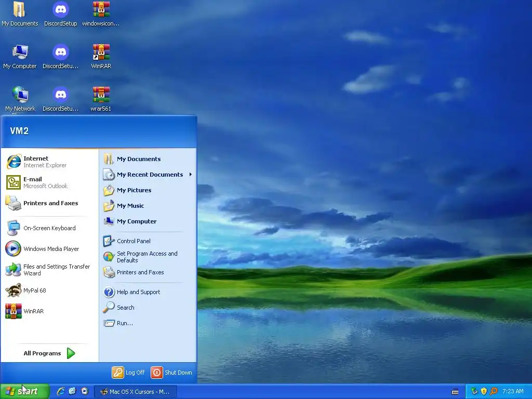This screenshot has width=532, height=399.
Task: Expand My Recent Documents submenu arrow
Action: (190, 175)
